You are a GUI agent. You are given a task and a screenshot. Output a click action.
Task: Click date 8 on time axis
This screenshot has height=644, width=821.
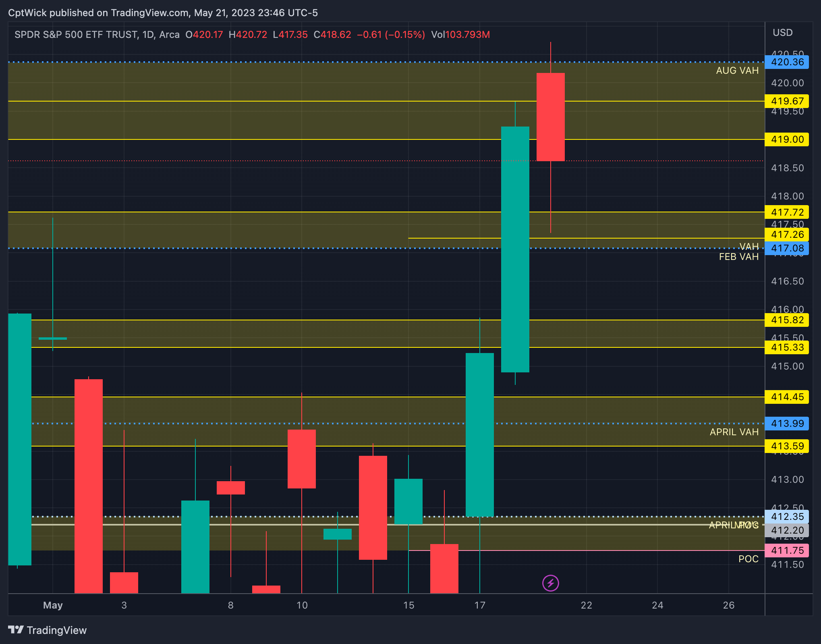pos(230,605)
